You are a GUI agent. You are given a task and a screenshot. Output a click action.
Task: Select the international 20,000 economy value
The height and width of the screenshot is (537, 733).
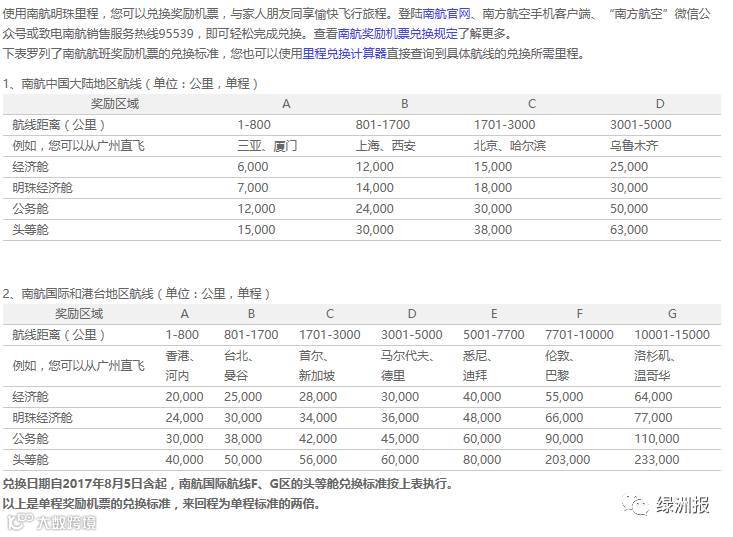tap(184, 397)
